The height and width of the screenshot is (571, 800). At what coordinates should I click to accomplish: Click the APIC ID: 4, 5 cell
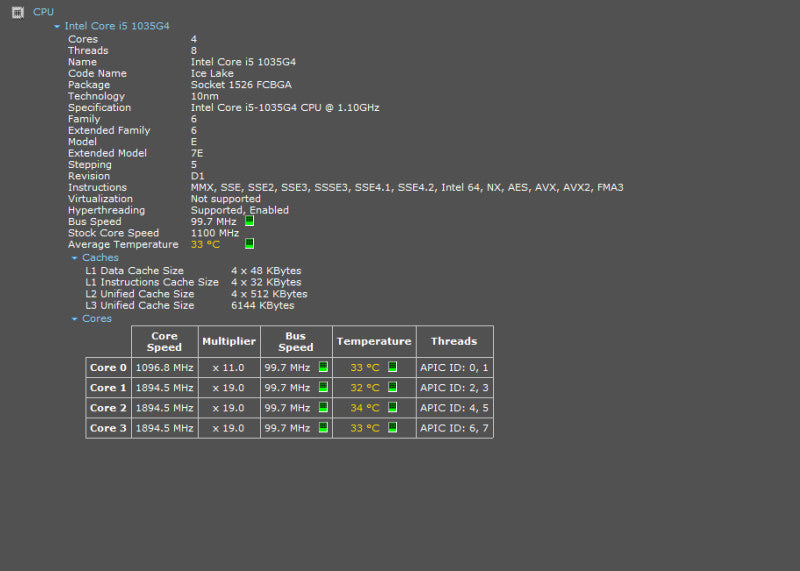click(454, 408)
